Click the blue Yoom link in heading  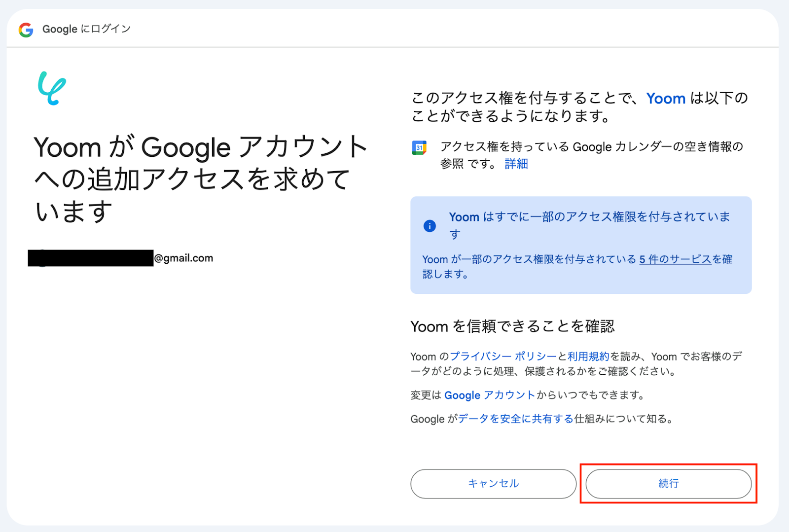click(666, 99)
